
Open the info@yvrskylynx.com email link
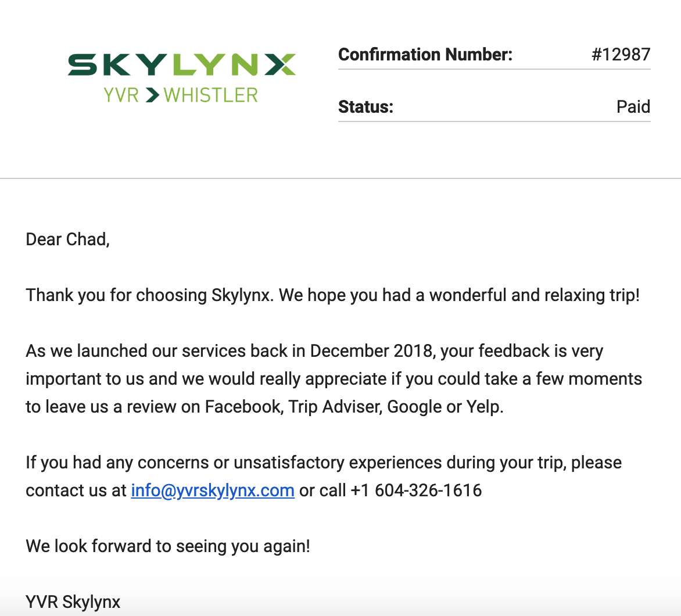(x=213, y=490)
